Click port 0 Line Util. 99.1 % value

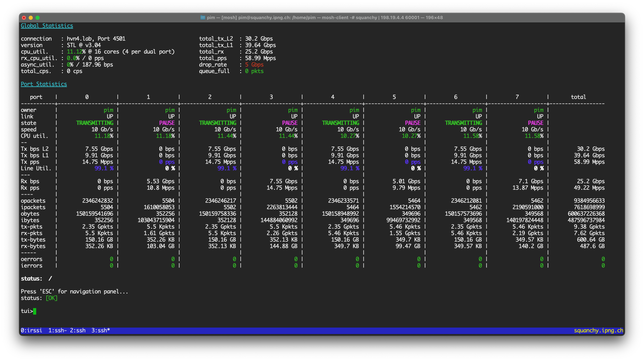click(104, 168)
